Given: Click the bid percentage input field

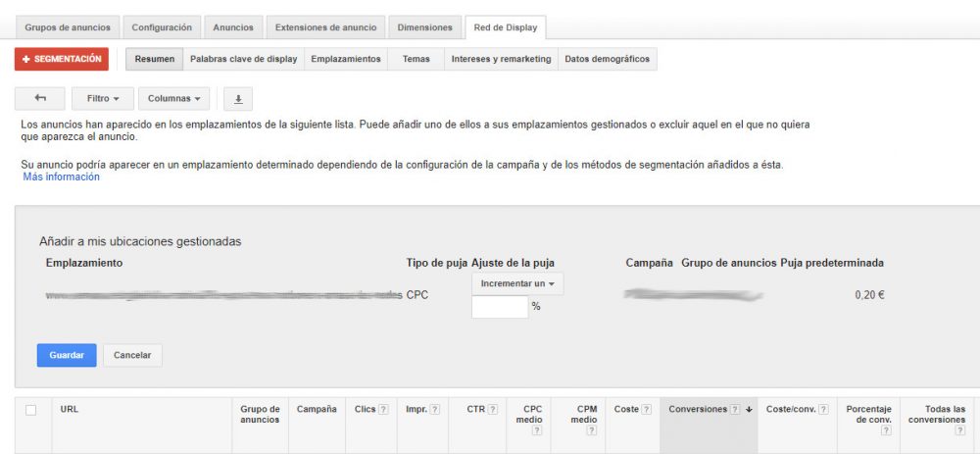Looking at the screenshot, I should click(x=499, y=307).
